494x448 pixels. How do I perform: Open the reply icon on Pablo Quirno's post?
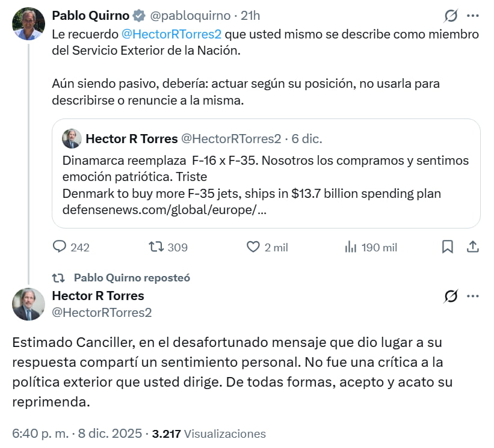(58, 247)
